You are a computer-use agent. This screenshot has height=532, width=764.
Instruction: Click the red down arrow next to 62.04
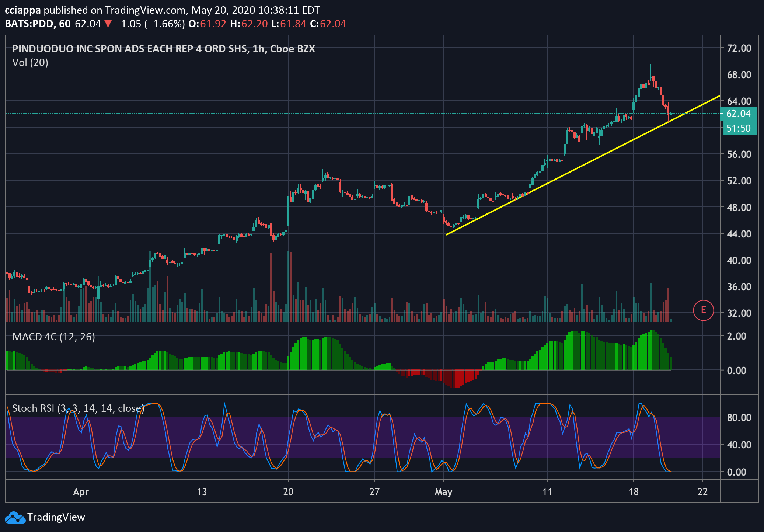coord(108,24)
